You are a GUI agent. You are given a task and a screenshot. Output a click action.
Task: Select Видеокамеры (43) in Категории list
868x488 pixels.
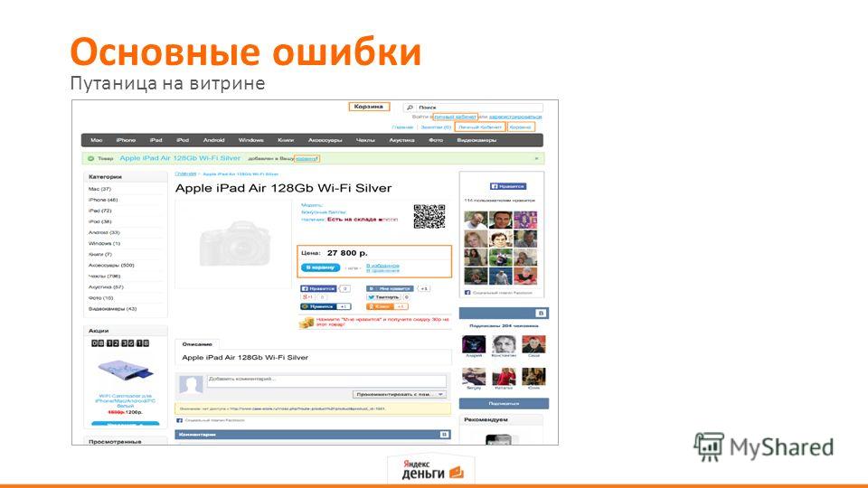(x=112, y=309)
